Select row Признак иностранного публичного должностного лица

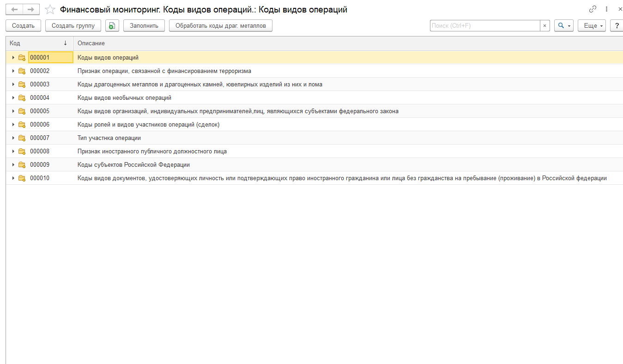314,152
